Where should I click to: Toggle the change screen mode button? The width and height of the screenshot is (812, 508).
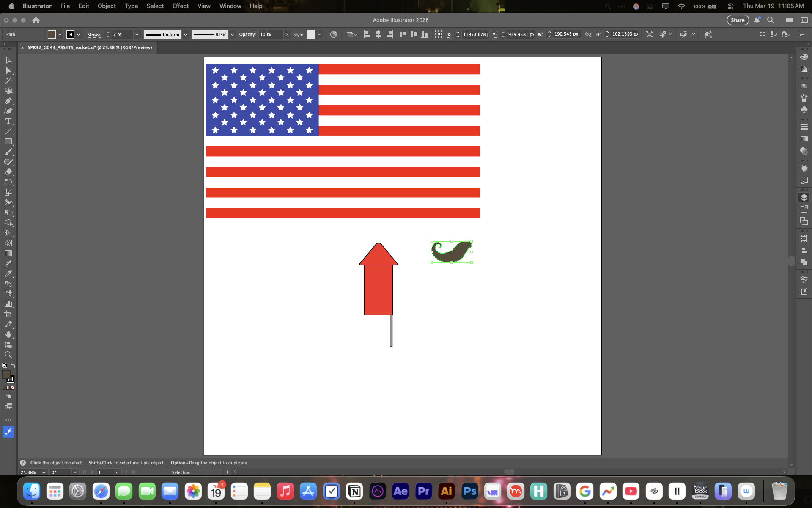click(x=8, y=406)
